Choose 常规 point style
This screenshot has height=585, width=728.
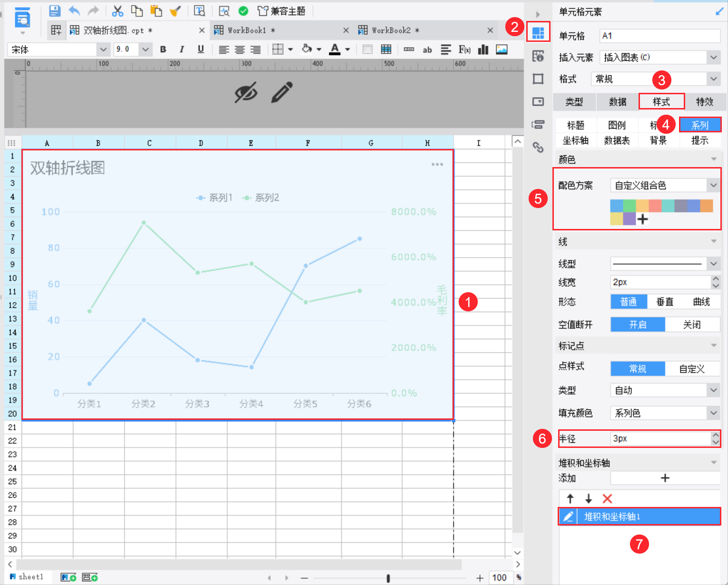(x=638, y=369)
